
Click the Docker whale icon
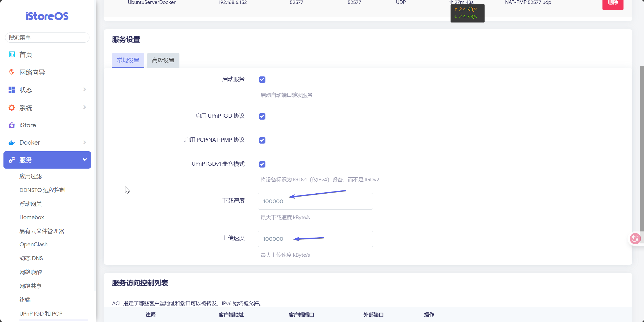point(12,143)
